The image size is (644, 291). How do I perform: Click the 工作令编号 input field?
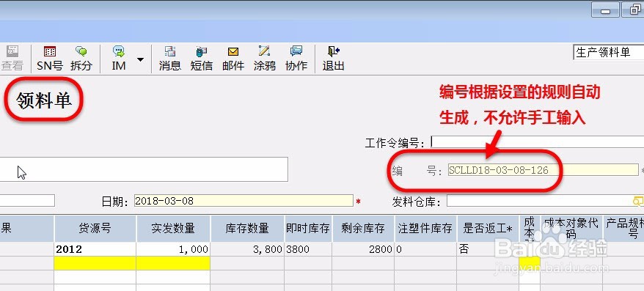(x=537, y=142)
